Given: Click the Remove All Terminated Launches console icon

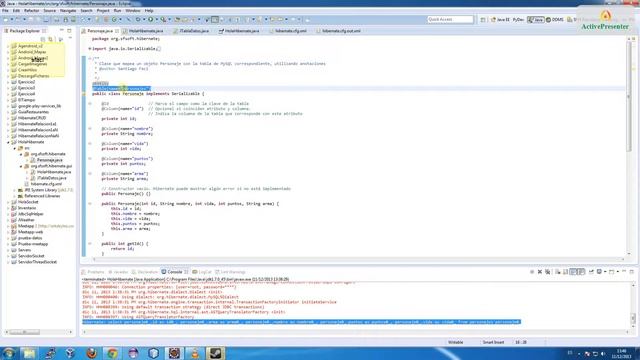Looking at the screenshot, I should [x=548, y=272].
